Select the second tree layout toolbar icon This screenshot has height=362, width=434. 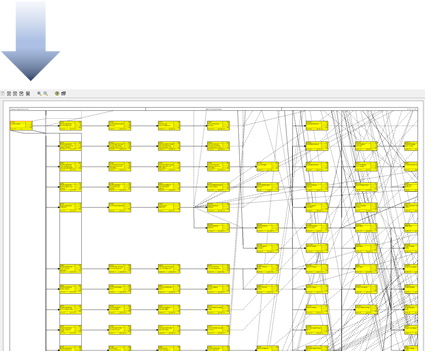[x=15, y=94]
